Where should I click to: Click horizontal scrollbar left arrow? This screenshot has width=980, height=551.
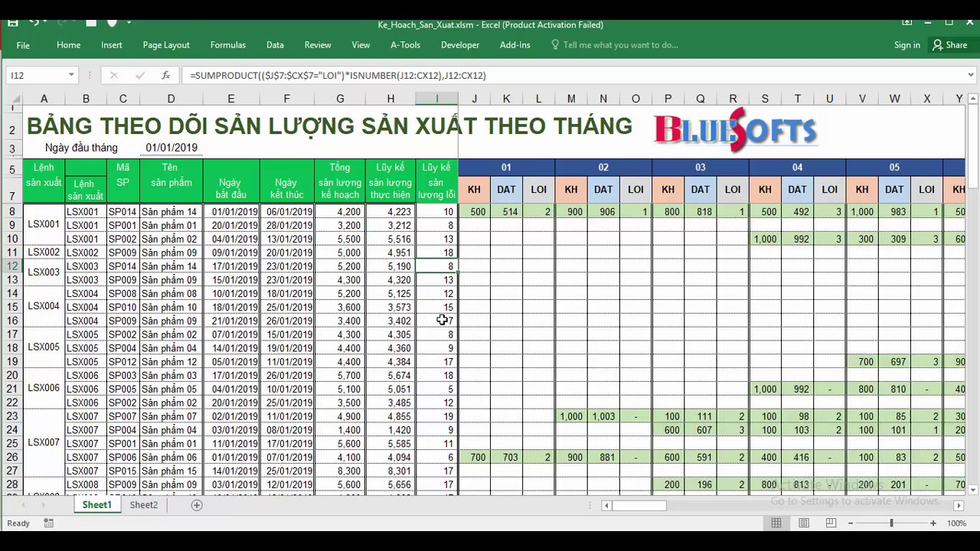coord(606,505)
